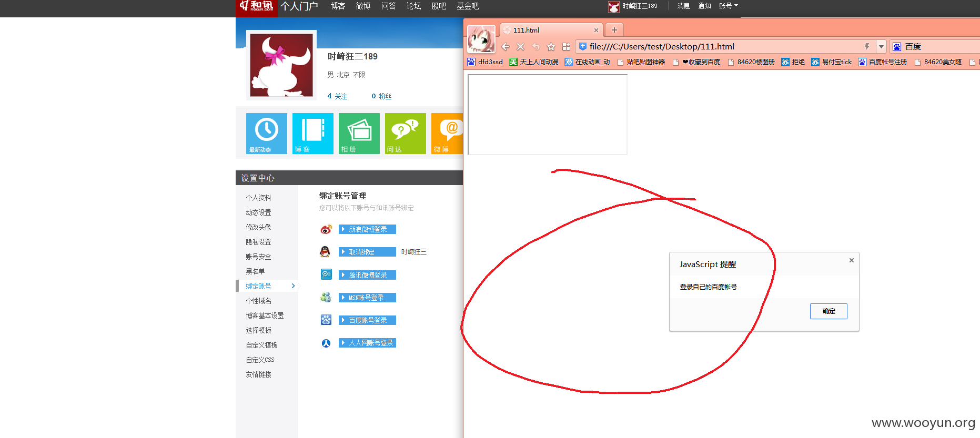Open the 博客 notebook tile

coord(313,134)
